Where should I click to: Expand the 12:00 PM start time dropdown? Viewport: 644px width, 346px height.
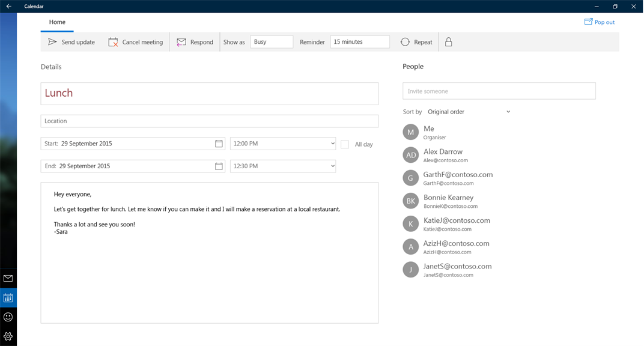click(283, 144)
